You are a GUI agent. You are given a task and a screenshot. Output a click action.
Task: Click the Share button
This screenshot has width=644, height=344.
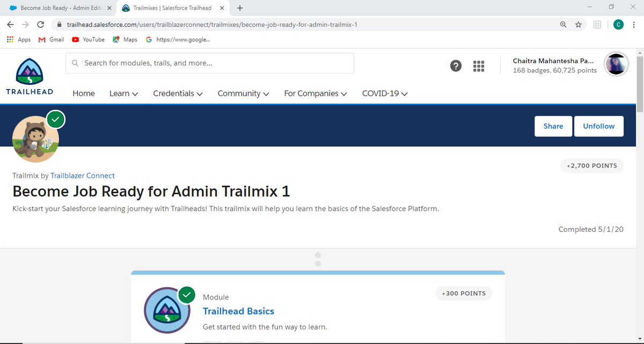point(553,126)
